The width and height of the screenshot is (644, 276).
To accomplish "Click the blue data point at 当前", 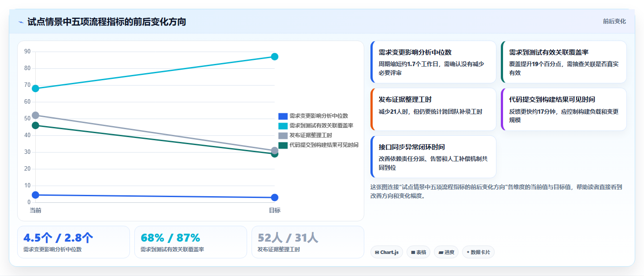I will [x=36, y=195].
